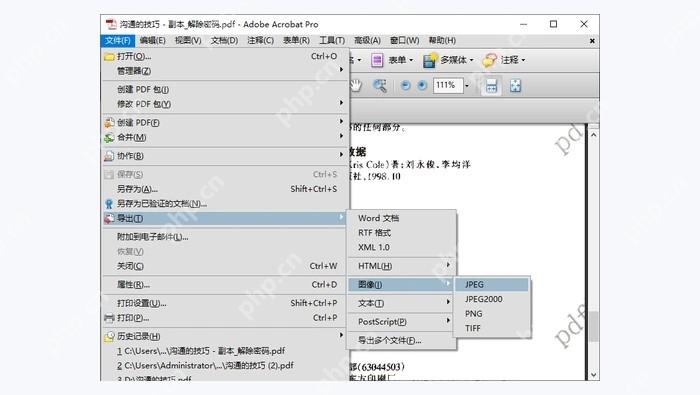
Task: Select the Marquee Zoom tool
Action: tap(380, 85)
